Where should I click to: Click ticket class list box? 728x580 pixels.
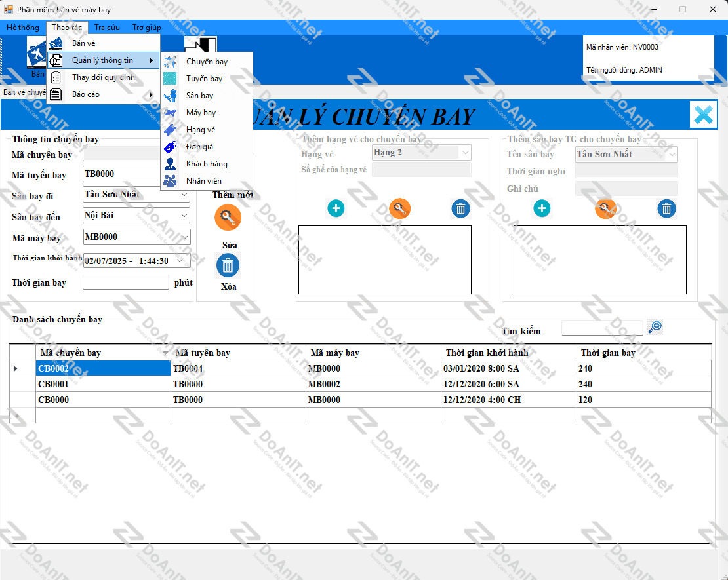coord(384,260)
